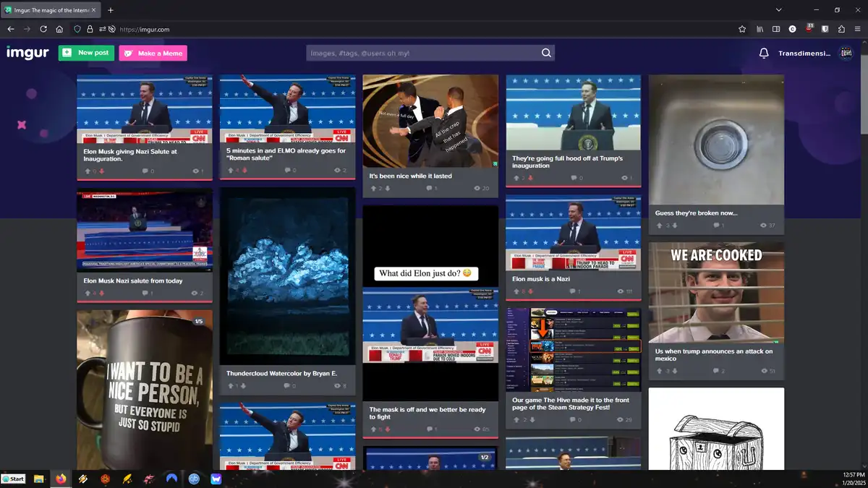Upvote "Thundercloud Watercolor by Bryan E."
Screen dimensions: 868x488
click(229, 386)
